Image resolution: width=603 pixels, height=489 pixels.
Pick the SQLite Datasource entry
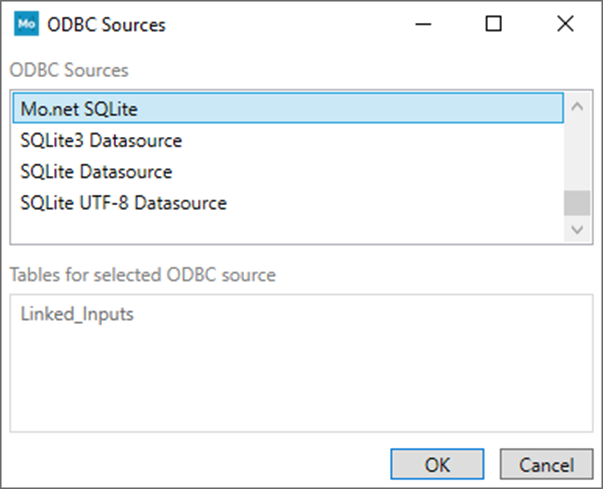(x=96, y=172)
